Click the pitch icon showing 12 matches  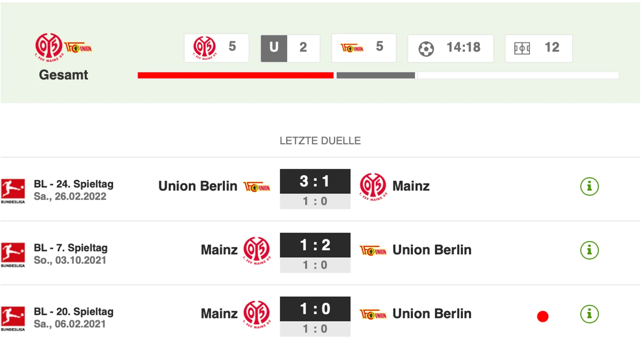[522, 48]
